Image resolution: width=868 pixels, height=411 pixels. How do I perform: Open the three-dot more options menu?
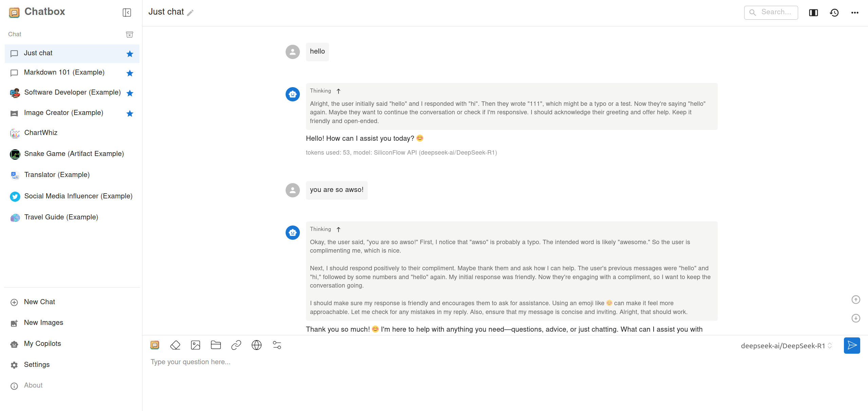[x=854, y=13]
